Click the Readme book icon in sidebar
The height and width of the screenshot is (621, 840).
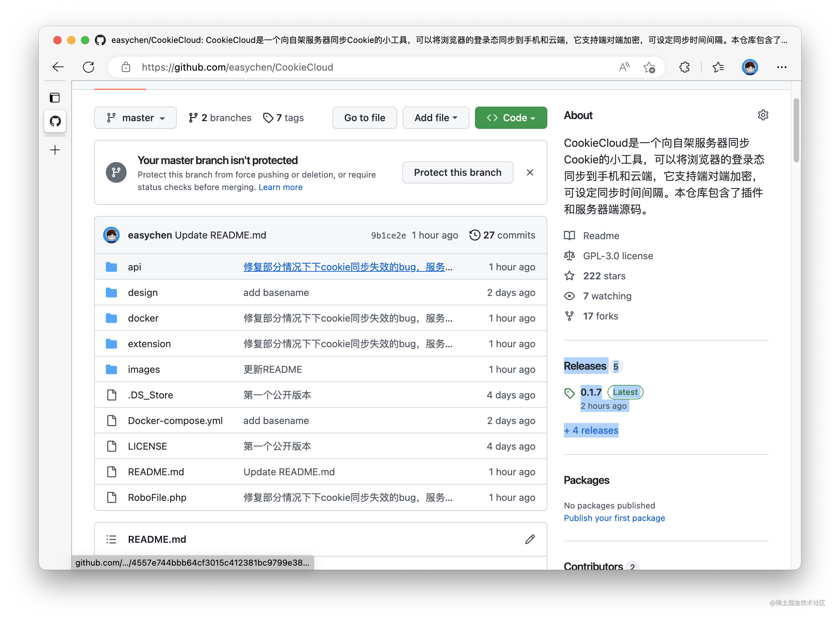click(569, 235)
